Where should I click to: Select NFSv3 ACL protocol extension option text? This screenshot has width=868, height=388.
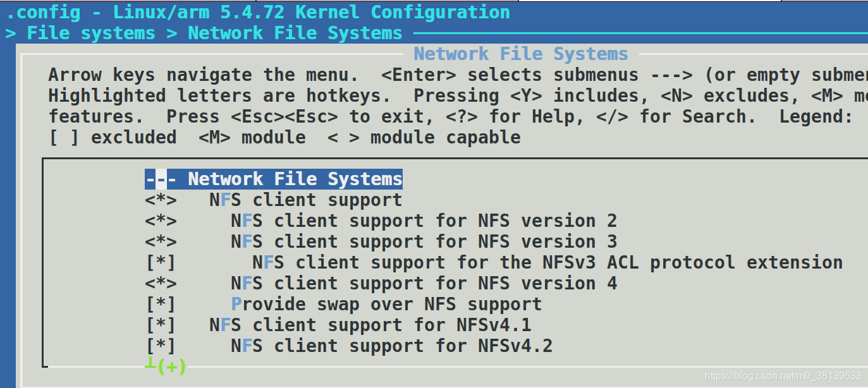coord(547,263)
